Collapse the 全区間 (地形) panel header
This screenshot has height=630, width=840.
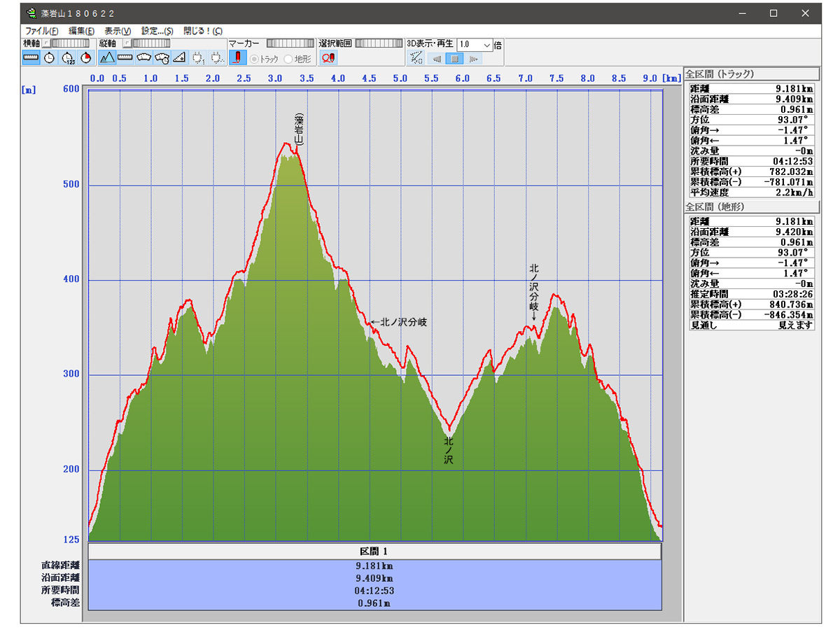tap(751, 207)
